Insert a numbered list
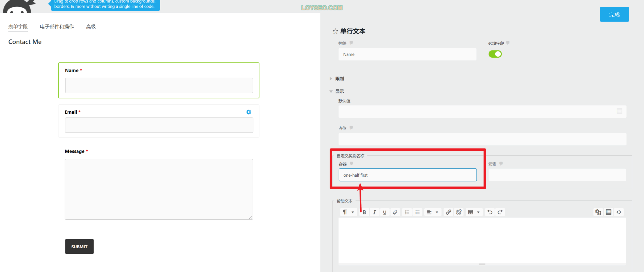 pyautogui.click(x=407, y=212)
